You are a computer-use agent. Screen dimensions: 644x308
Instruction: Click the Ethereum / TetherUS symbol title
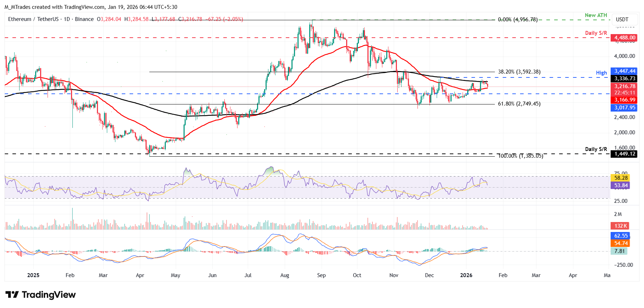(x=33, y=19)
